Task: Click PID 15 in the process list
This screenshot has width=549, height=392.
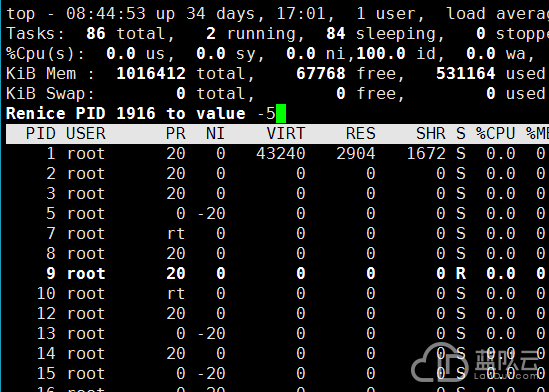Action: pos(46,373)
